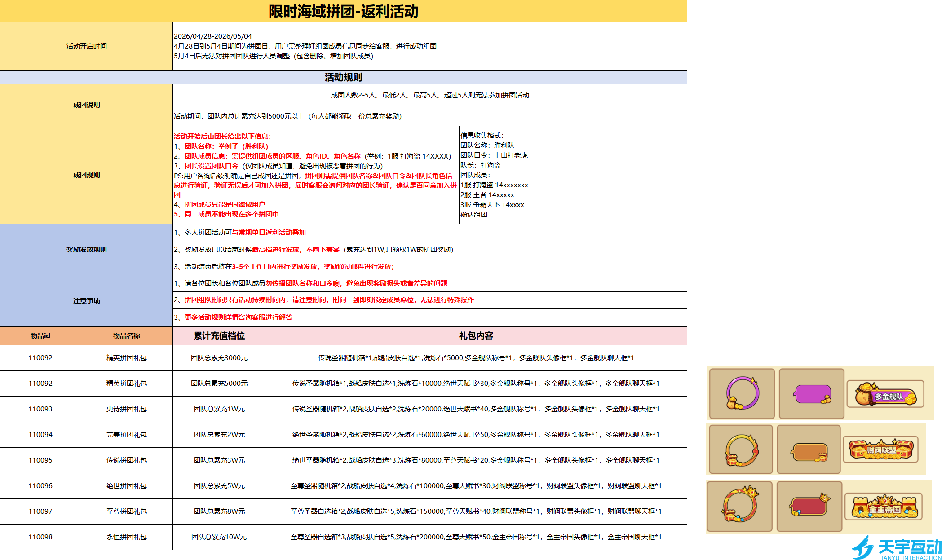The width and height of the screenshot is (946, 560).
Task: Click the 多金舰队 title badge icon
Action: click(x=885, y=394)
